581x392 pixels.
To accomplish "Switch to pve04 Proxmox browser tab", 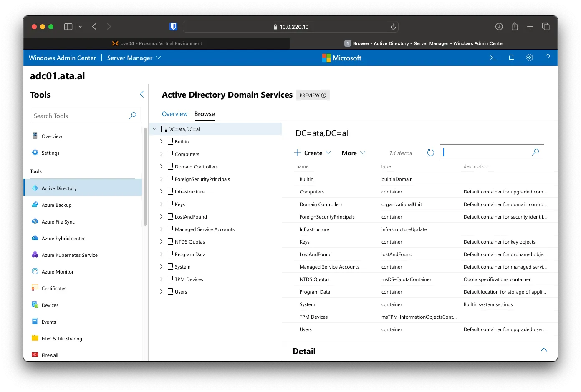I will [x=157, y=43].
